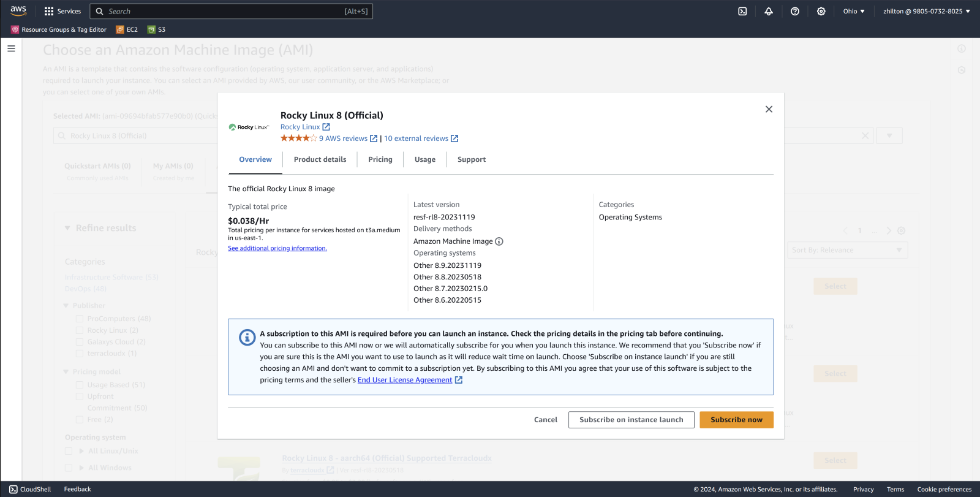Open the AWS home logo
The width and height of the screenshot is (980, 497).
tap(18, 10)
